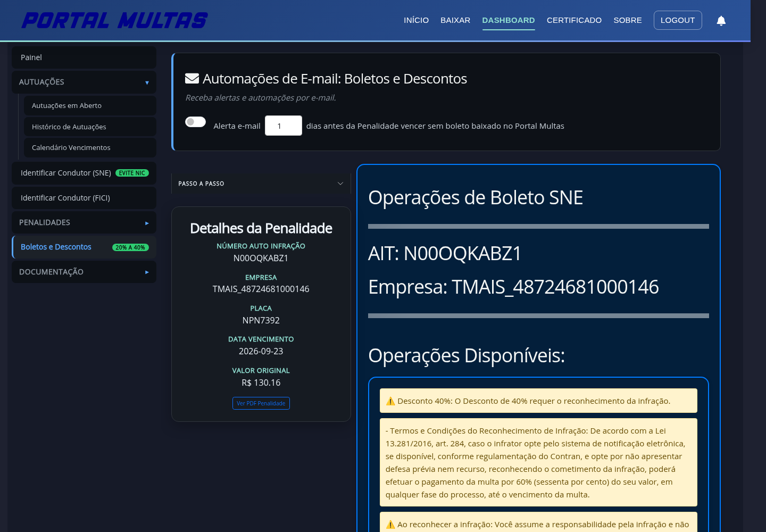Select the DASHBOARD navigation tab

coord(509,20)
